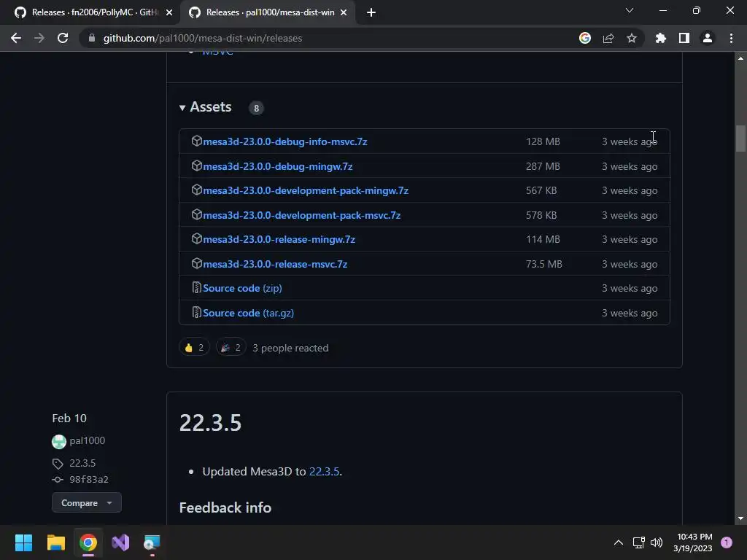Click page scrollbar thumb
Viewport: 747px width, 560px height.
[x=740, y=139]
